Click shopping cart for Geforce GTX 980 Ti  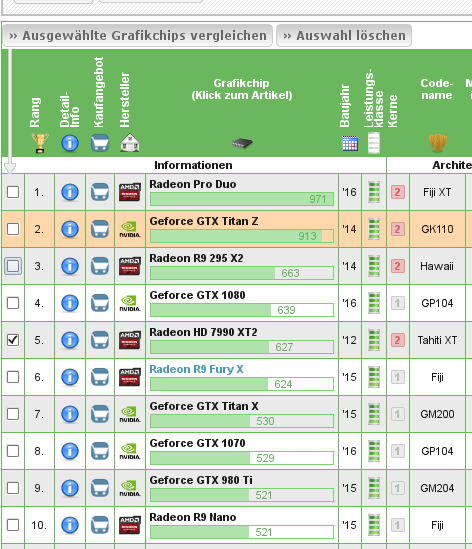pyautogui.click(x=100, y=488)
